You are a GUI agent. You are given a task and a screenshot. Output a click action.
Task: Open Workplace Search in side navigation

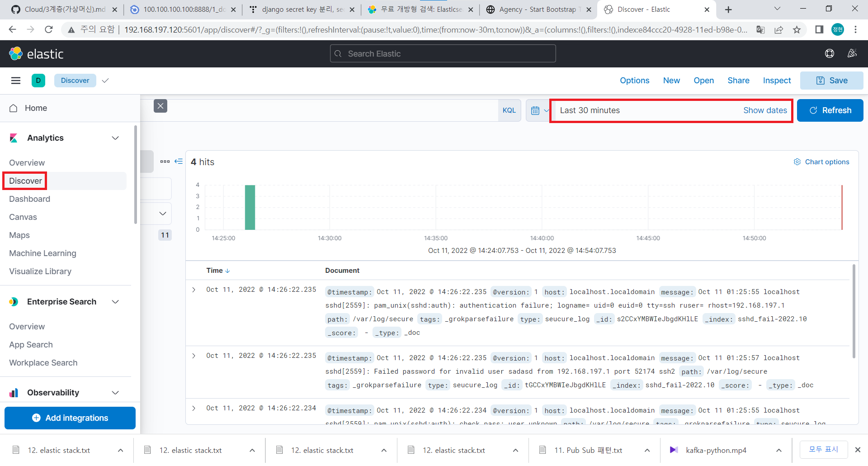[x=43, y=363]
